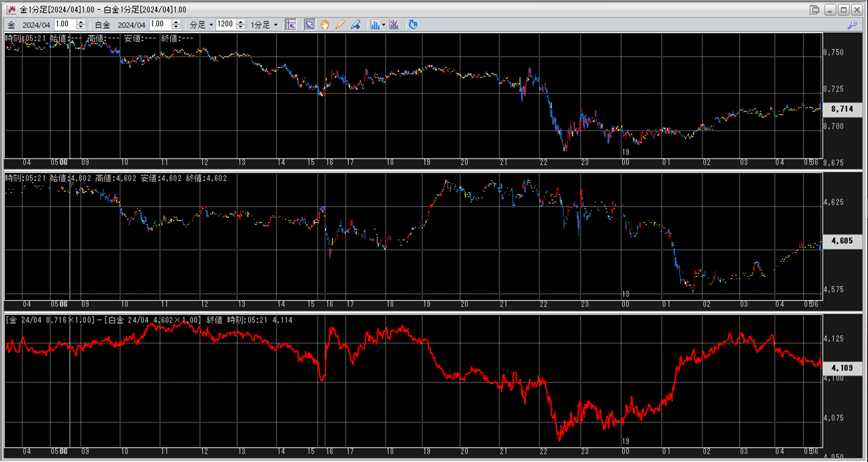Screen dimensions: 868x462
Task: Activate the hand pan tool
Action: (x=325, y=25)
